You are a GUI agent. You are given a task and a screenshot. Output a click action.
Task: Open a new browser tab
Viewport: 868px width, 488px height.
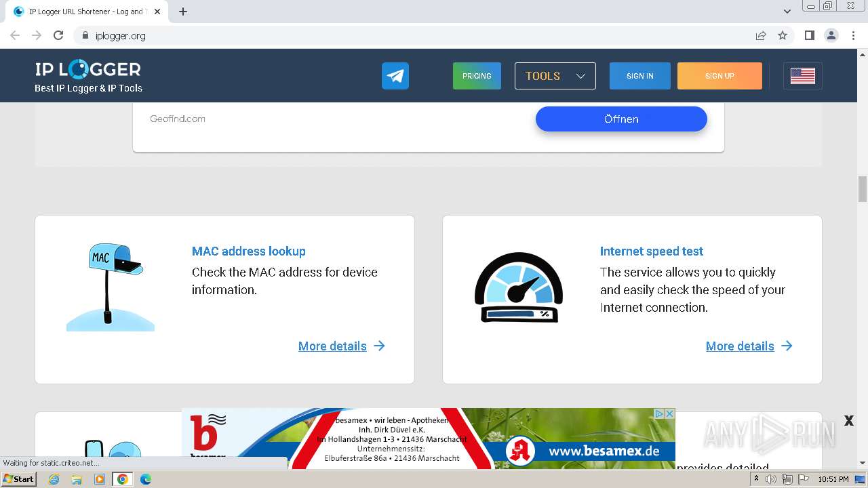[x=183, y=12]
